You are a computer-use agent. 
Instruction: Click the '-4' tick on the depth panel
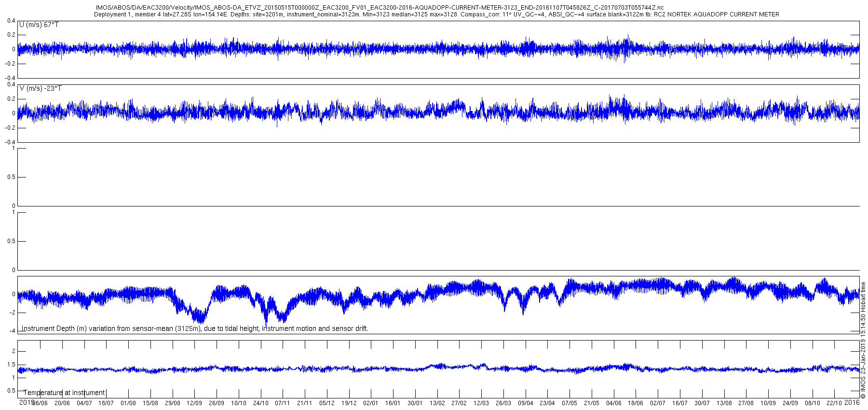pos(12,331)
